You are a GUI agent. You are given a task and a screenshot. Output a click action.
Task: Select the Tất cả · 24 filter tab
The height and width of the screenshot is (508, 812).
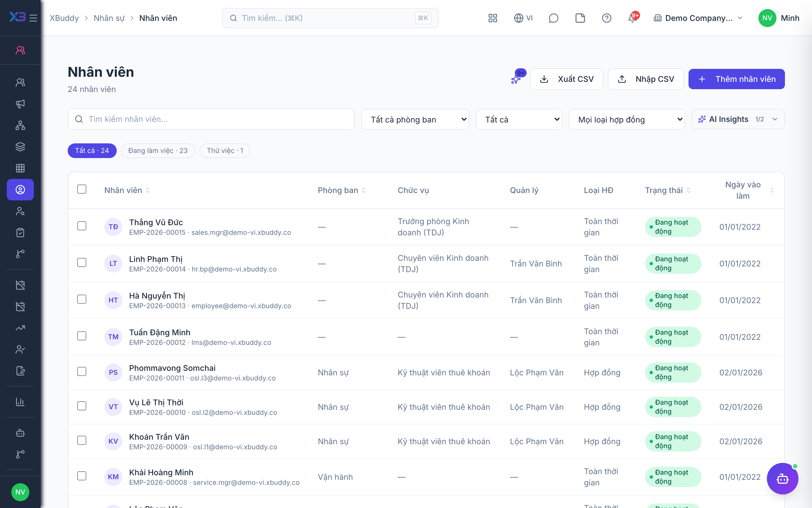click(x=92, y=150)
